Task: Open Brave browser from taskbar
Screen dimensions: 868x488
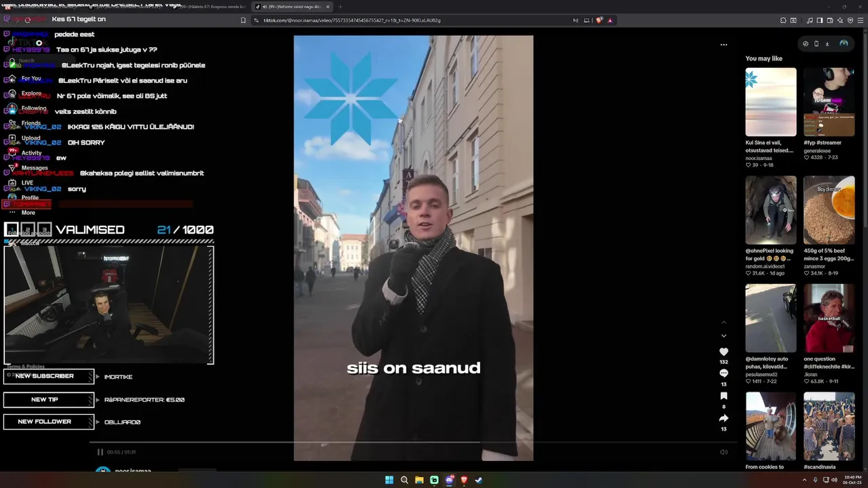Action: coord(464,480)
